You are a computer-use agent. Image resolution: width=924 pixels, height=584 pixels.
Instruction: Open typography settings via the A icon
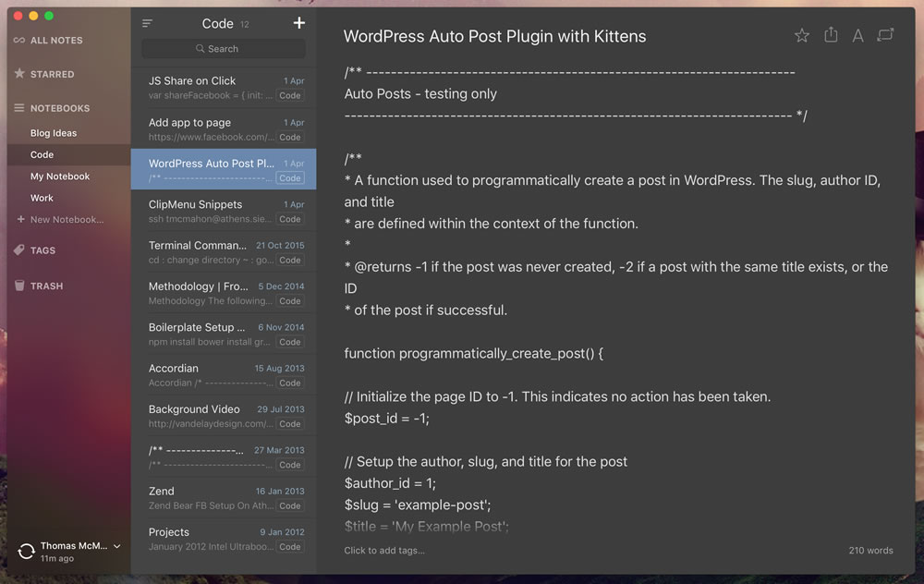[857, 35]
